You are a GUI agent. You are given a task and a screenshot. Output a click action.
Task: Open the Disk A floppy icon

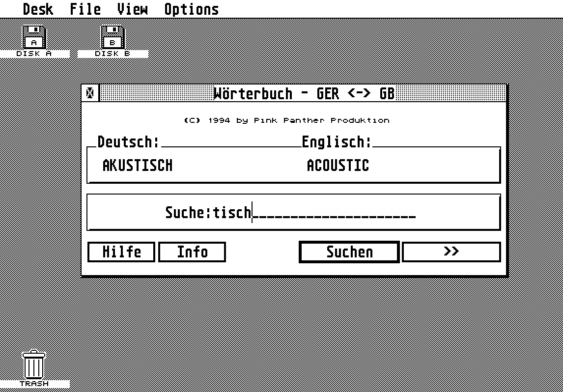pyautogui.click(x=34, y=37)
